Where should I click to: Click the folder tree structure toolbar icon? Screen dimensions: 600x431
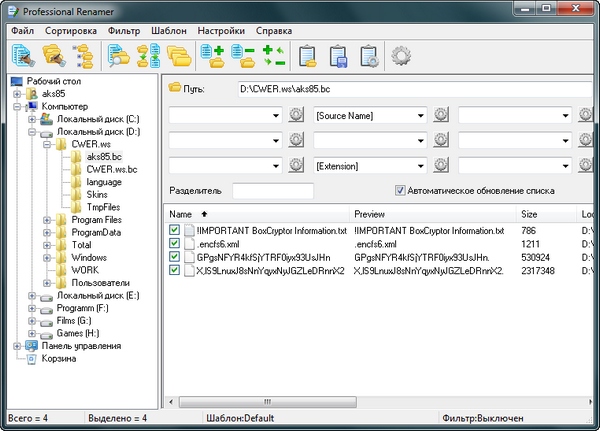pyautogui.click(x=83, y=57)
